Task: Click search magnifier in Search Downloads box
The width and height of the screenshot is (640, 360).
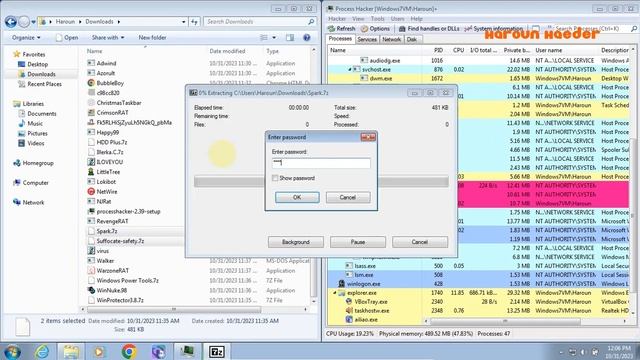Action: pyautogui.click(x=311, y=22)
